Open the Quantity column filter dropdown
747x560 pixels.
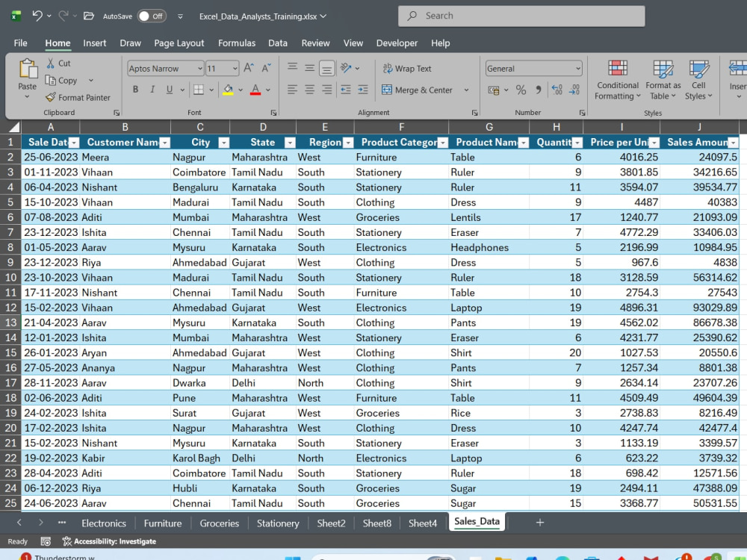pos(577,143)
